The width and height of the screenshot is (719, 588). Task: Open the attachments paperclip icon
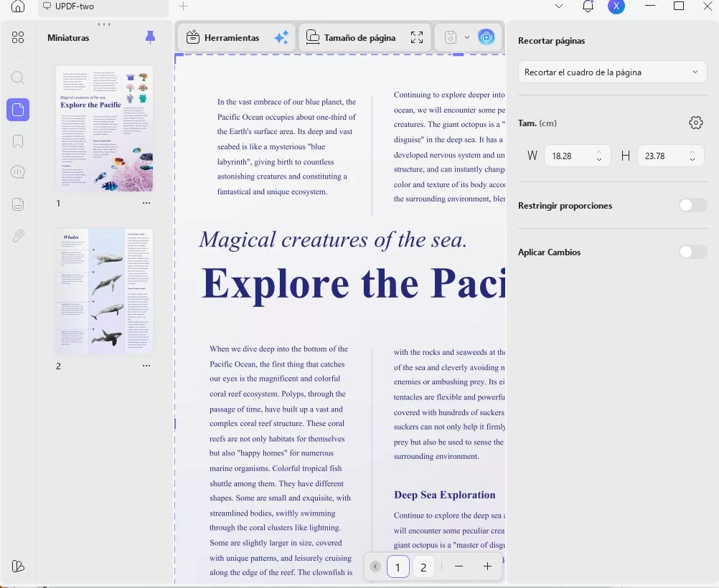(18, 236)
